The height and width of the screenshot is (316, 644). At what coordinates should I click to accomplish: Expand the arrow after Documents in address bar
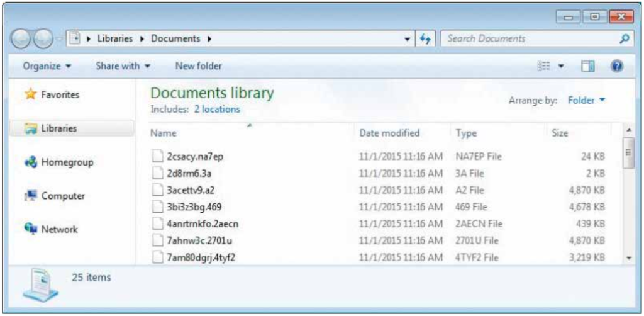[209, 39]
